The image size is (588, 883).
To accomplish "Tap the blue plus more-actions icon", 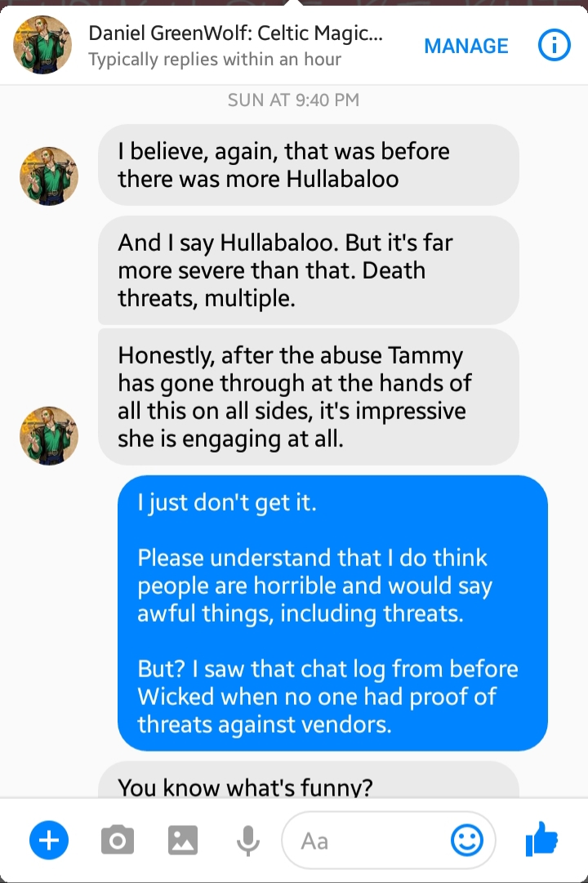I will click(x=49, y=841).
